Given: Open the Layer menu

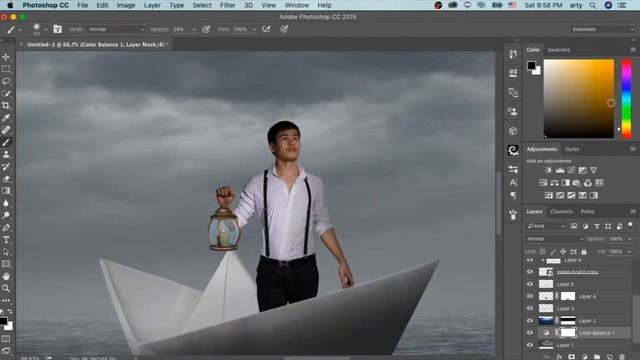Looking at the screenshot, I should click(152, 5).
